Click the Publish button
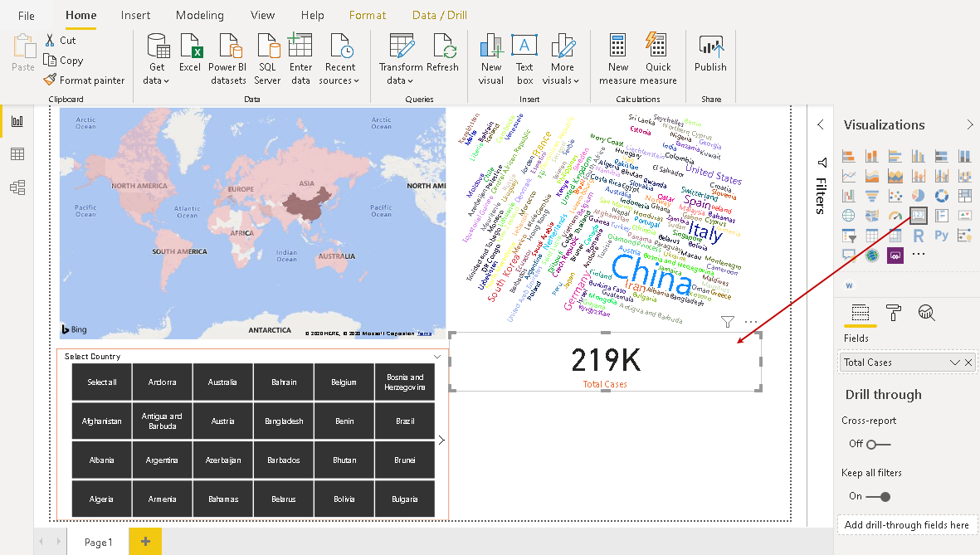This screenshot has width=980, height=555. click(x=710, y=54)
